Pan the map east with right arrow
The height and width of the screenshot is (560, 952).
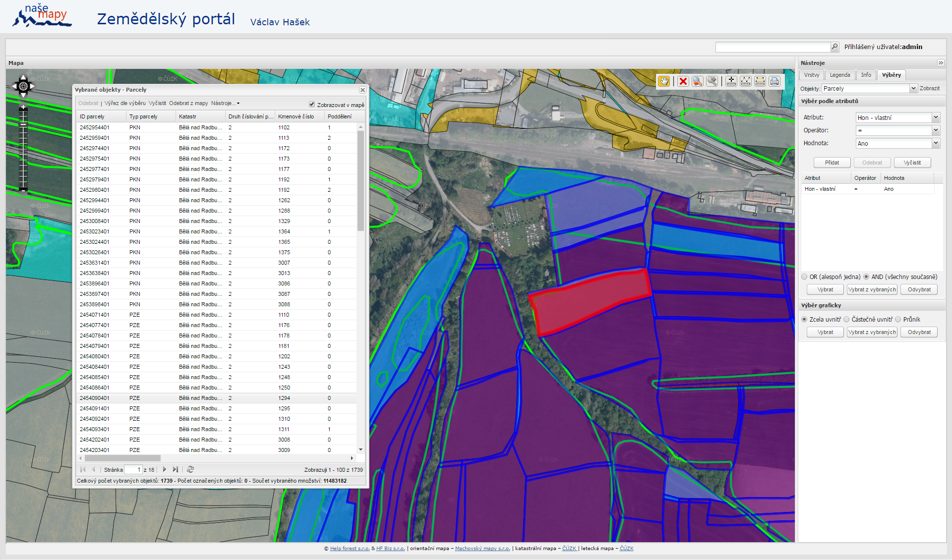(x=32, y=86)
